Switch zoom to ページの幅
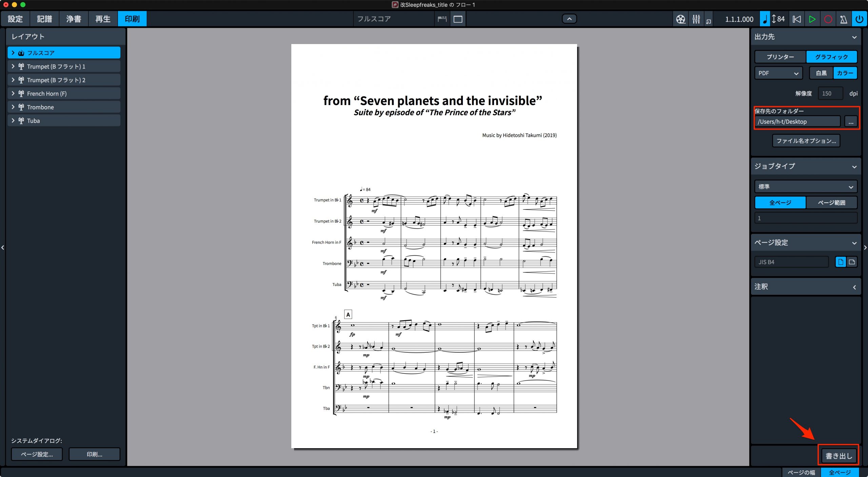Screen dimensions: 868x477 coord(801,472)
